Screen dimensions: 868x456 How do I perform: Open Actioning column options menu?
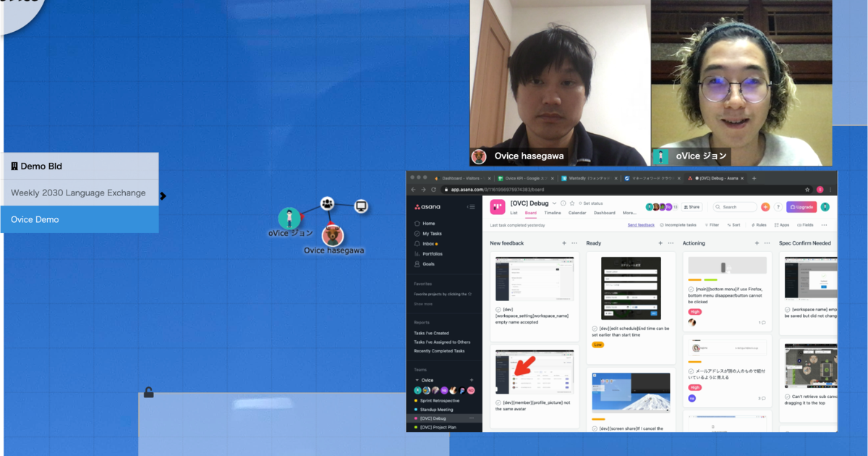tap(767, 243)
